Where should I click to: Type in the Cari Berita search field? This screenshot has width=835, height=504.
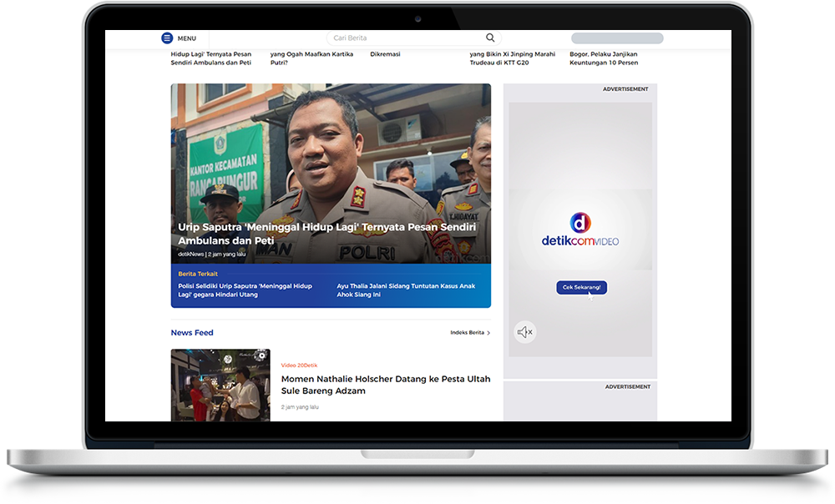tap(401, 38)
